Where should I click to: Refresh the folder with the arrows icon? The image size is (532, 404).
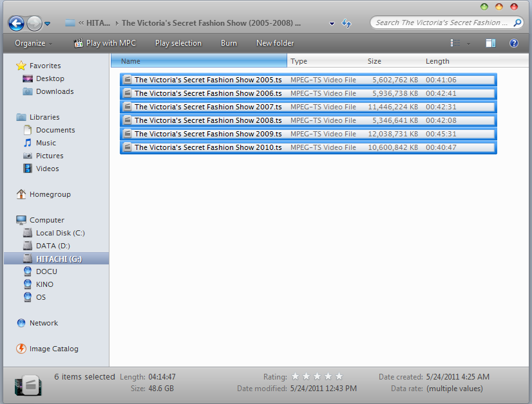347,23
